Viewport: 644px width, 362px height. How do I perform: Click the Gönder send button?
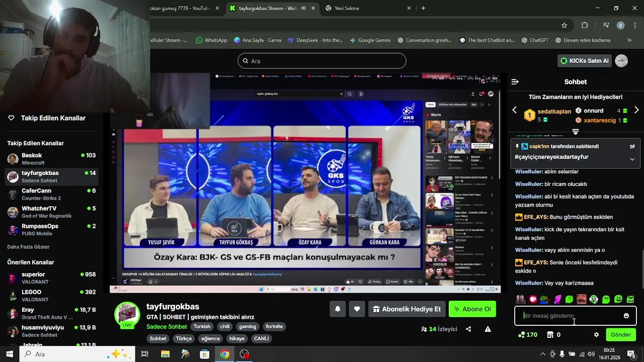(x=621, y=335)
